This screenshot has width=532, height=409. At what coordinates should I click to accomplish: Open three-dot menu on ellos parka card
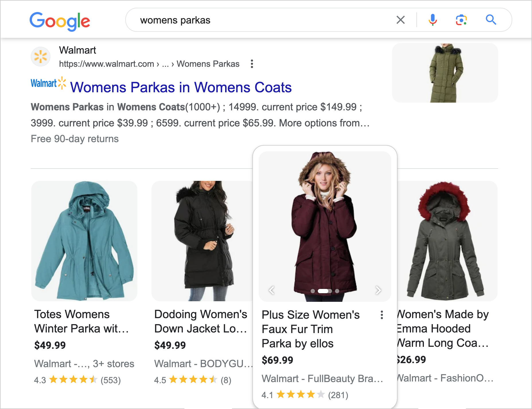coord(382,315)
